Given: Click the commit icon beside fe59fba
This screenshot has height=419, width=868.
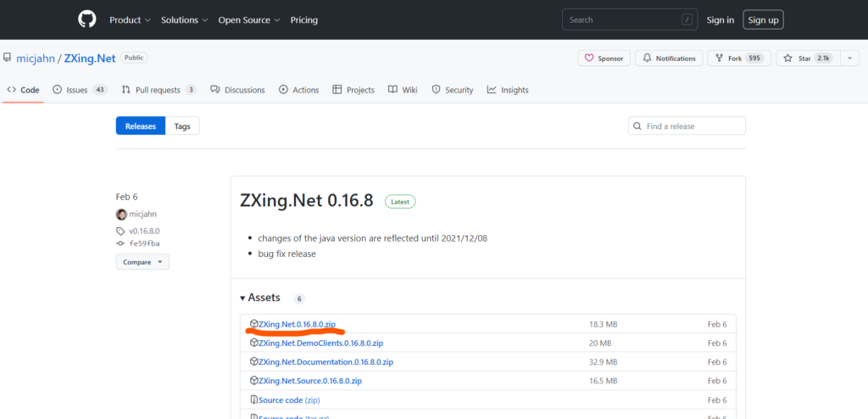Looking at the screenshot, I should [x=120, y=243].
